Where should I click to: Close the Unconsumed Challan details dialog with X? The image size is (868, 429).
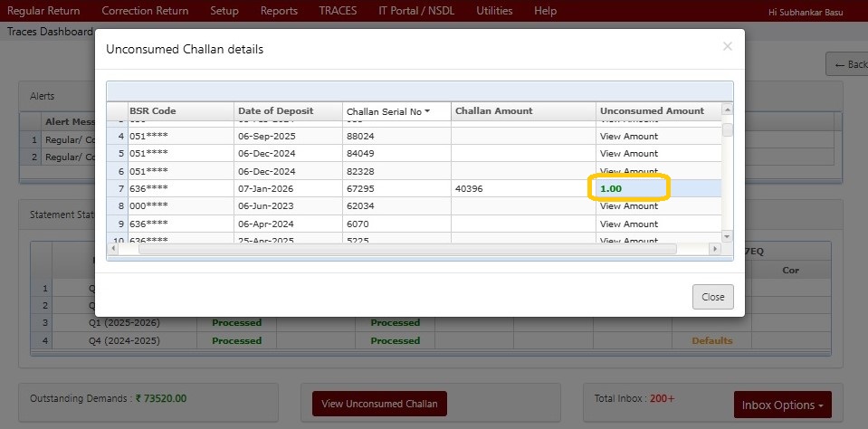click(x=727, y=46)
